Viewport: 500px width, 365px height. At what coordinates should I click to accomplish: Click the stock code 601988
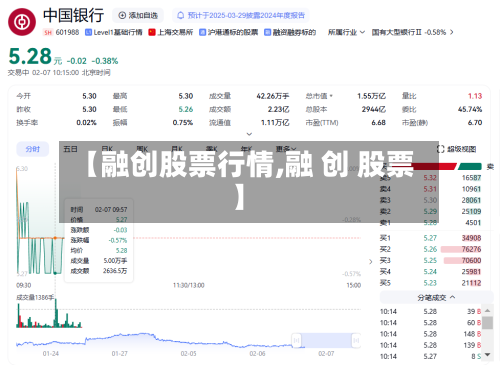(67, 32)
